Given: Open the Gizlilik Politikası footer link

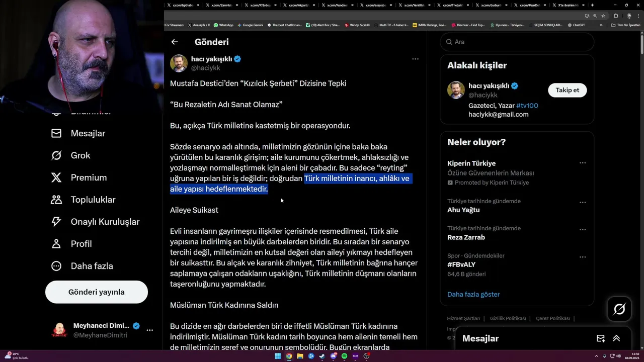Looking at the screenshot, I should (x=508, y=318).
